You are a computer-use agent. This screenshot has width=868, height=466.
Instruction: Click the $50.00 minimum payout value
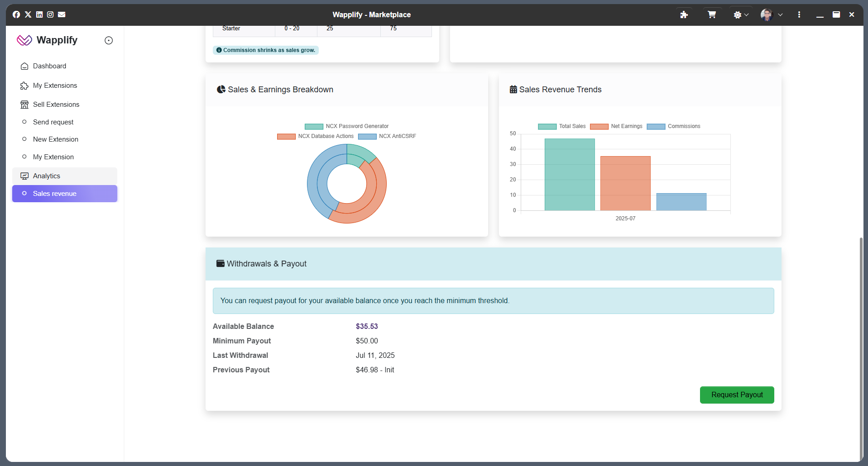pos(367,341)
